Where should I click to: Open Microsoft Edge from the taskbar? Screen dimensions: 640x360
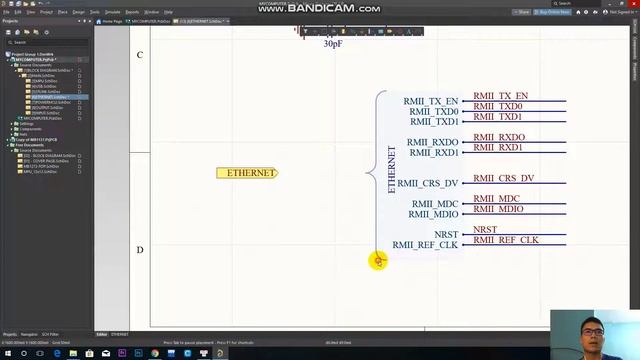point(57,353)
